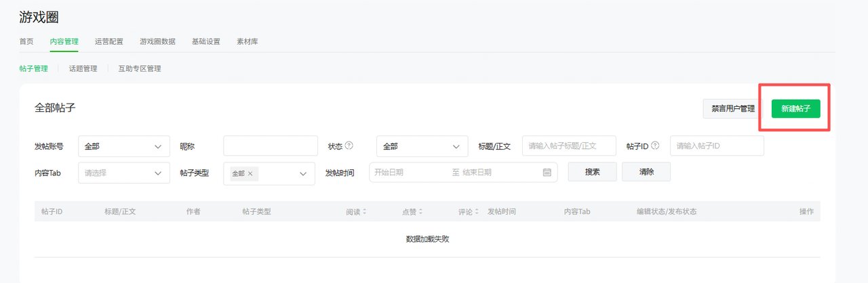Screen dimensions: 868x283
Task: Expand the 状态 dropdown
Action: [x=422, y=146]
